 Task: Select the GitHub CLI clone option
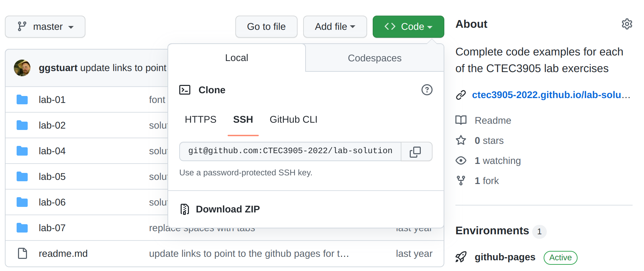click(293, 120)
